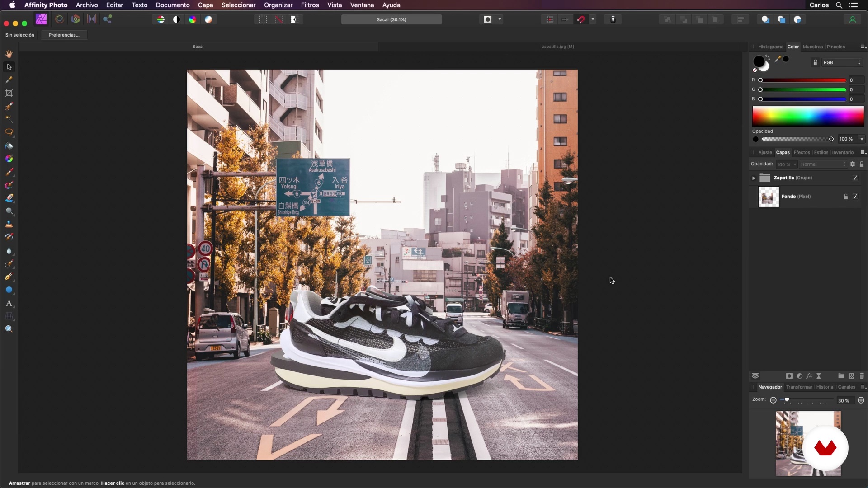Click the Preferencias... button
This screenshot has height=488, width=868.
(x=64, y=35)
